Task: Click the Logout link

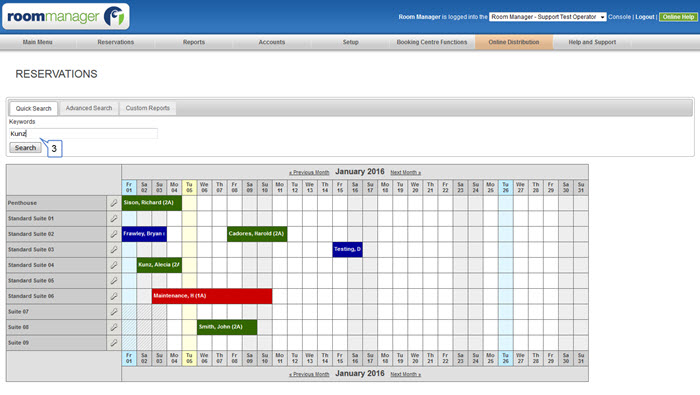Action: [645, 17]
